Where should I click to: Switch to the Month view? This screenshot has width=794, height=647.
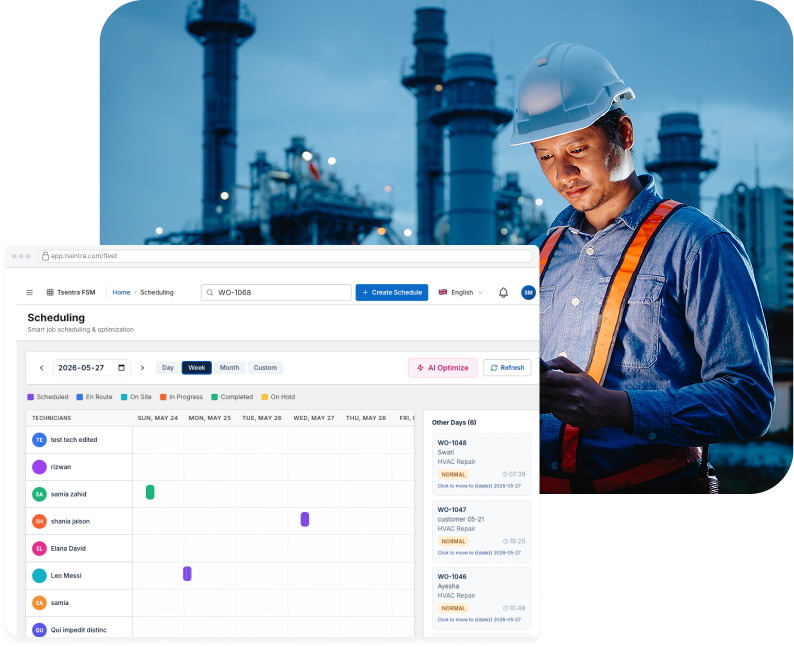point(229,368)
